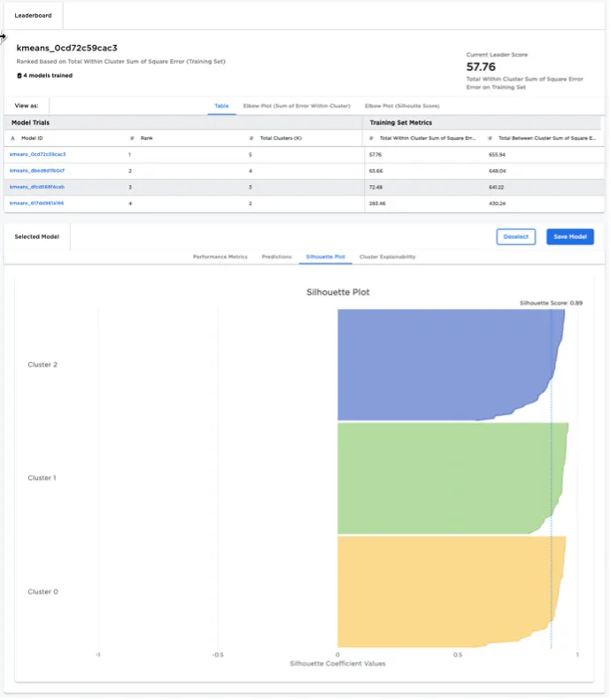Click the Within Cluster Sum of Square icon

(x=371, y=139)
